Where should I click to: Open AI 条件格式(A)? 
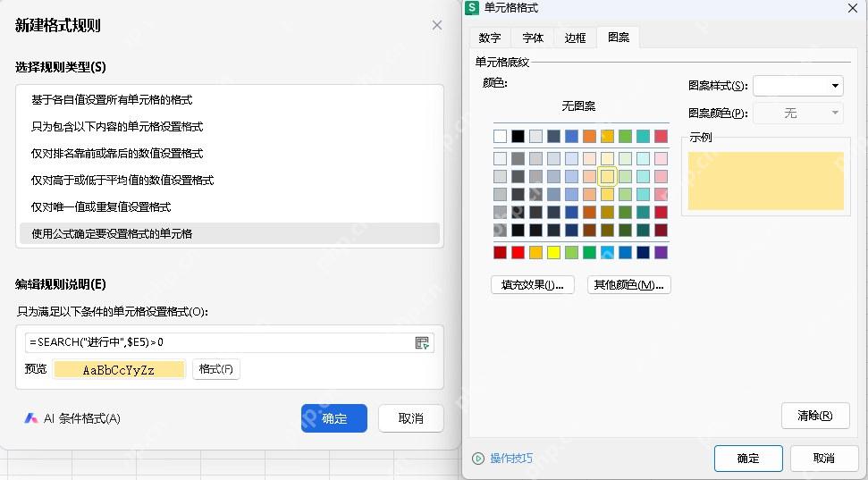(72, 418)
